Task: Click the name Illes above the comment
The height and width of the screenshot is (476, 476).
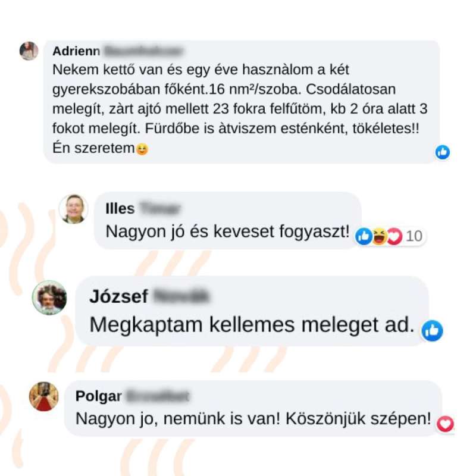Action: [x=120, y=209]
